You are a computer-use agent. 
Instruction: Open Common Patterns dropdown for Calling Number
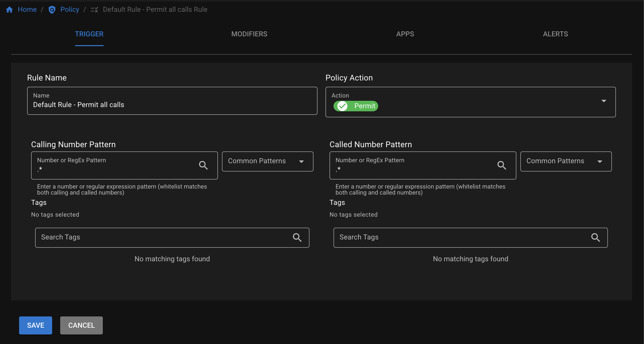pos(268,161)
